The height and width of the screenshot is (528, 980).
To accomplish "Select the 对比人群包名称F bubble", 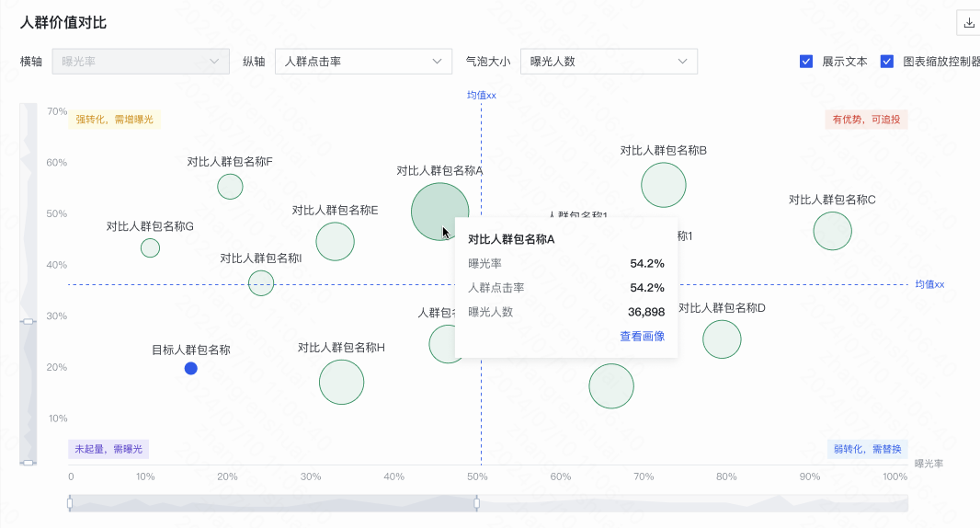I will [x=230, y=187].
